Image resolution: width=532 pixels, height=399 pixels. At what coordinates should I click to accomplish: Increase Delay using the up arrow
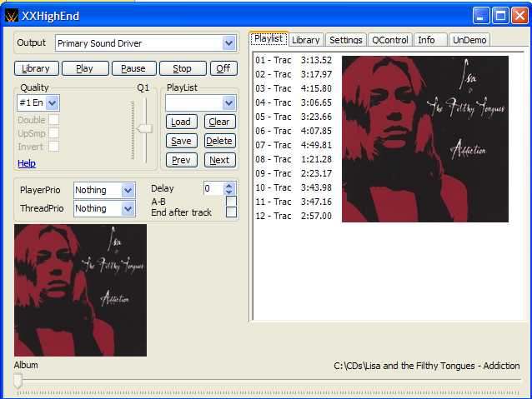pyautogui.click(x=229, y=186)
